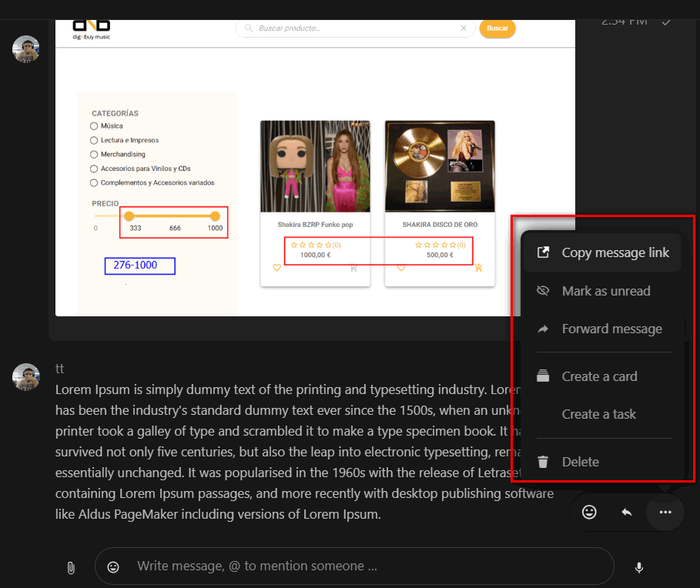Click the message delivered checkmark icon

click(666, 22)
